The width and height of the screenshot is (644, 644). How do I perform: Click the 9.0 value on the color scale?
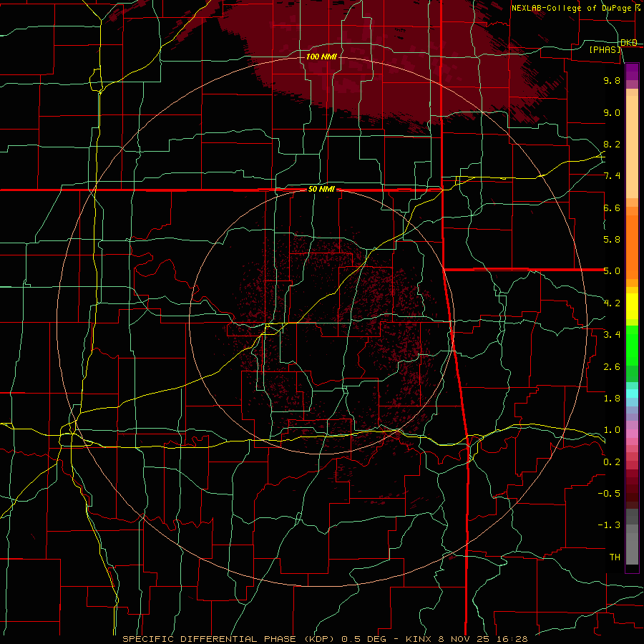pos(612,112)
